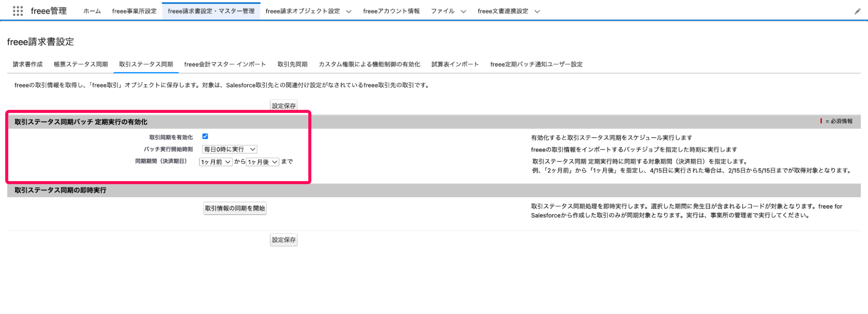The width and height of the screenshot is (868, 314).
Task: Switch to the 取引先同期 tab
Action: (x=292, y=64)
